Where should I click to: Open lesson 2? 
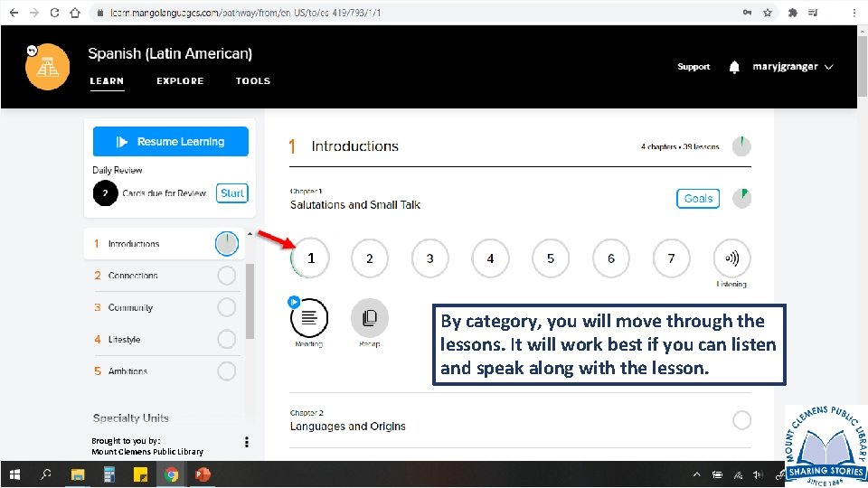coord(370,258)
